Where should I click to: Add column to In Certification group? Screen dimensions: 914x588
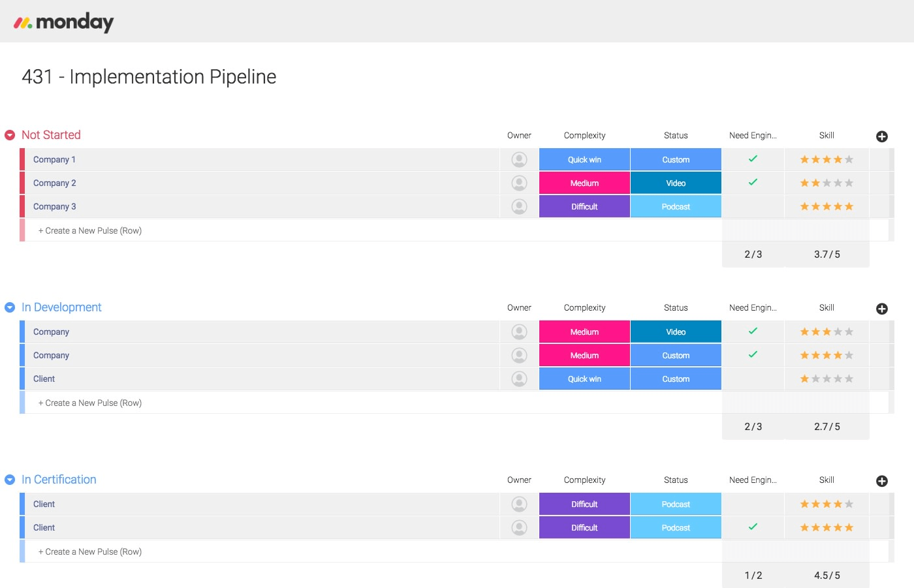(x=881, y=481)
